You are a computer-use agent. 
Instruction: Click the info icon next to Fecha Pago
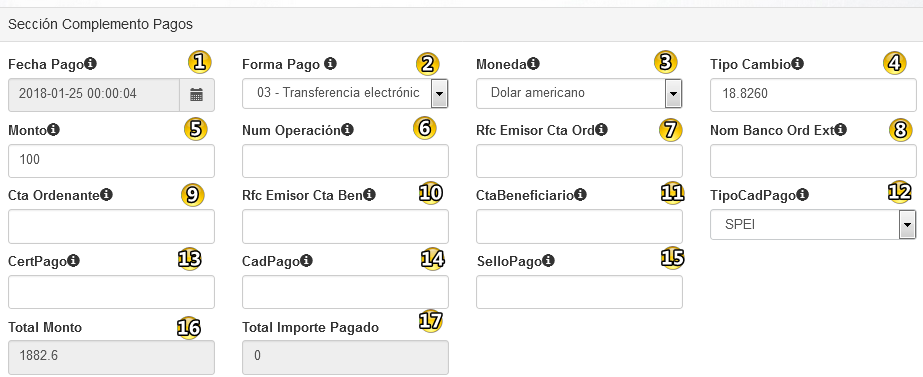pos(91,64)
